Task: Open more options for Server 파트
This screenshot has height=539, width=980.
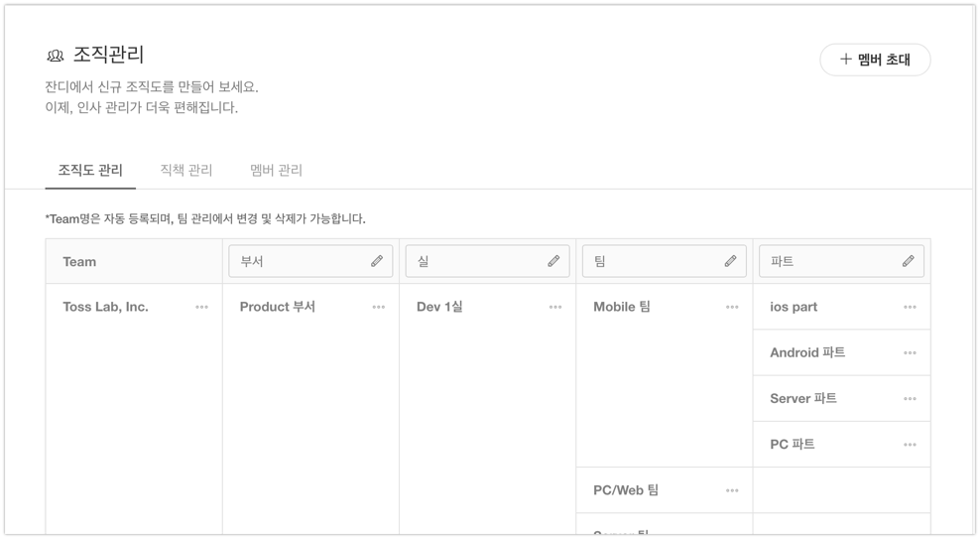Action: [910, 399]
